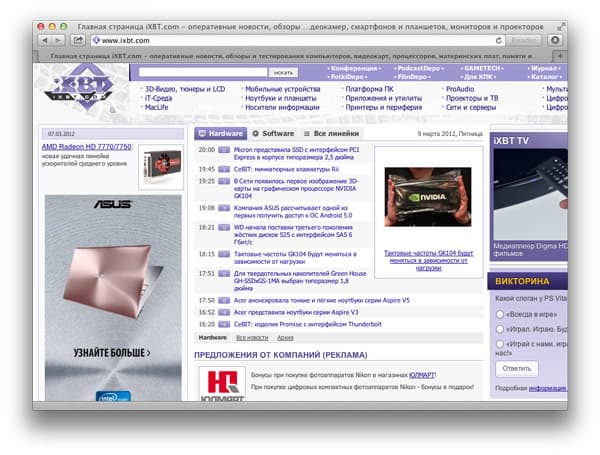
Task: Click the news icon beside the 17:51 item
Action: (224, 274)
